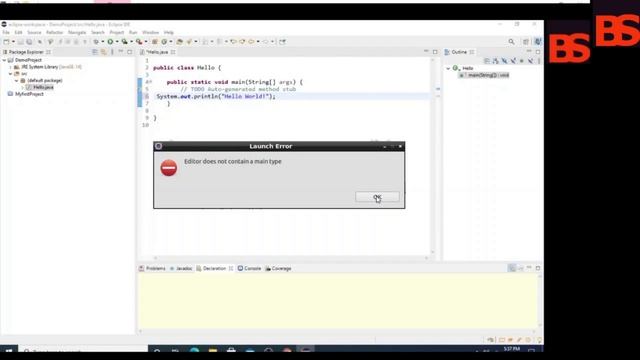Switch to the Problems tab
This screenshot has height=360, width=640.
click(x=152, y=268)
